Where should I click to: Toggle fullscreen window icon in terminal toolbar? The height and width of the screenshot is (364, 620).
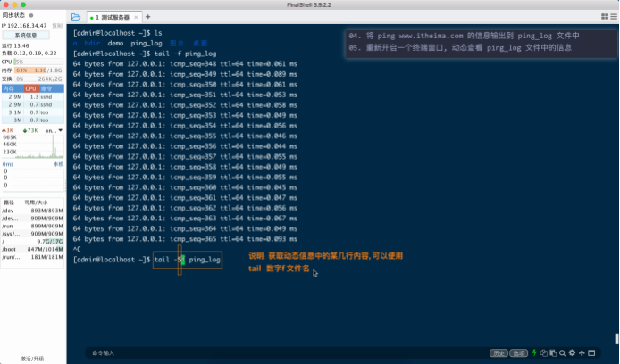(591, 353)
